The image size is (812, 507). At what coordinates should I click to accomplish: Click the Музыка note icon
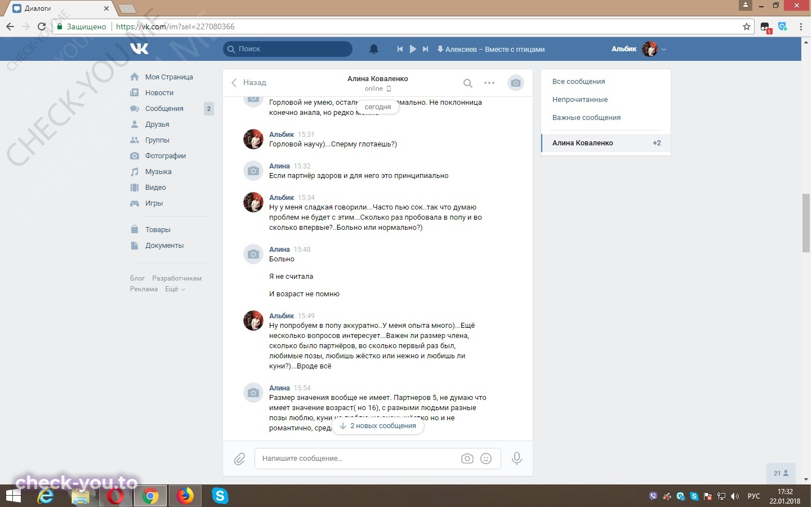135,172
